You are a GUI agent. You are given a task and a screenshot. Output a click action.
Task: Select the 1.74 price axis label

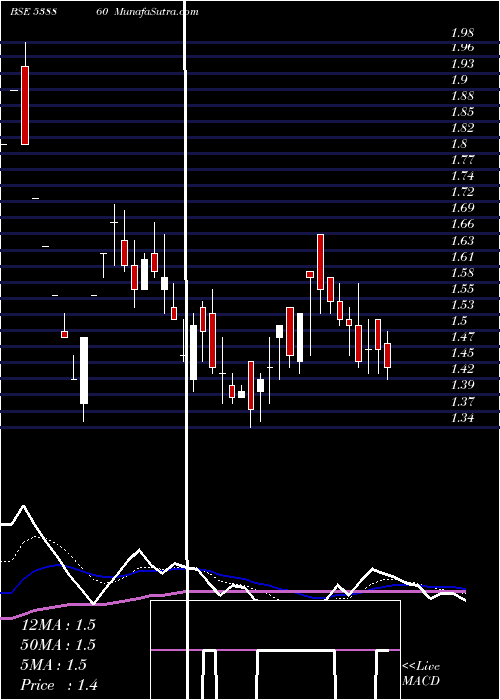click(x=462, y=176)
